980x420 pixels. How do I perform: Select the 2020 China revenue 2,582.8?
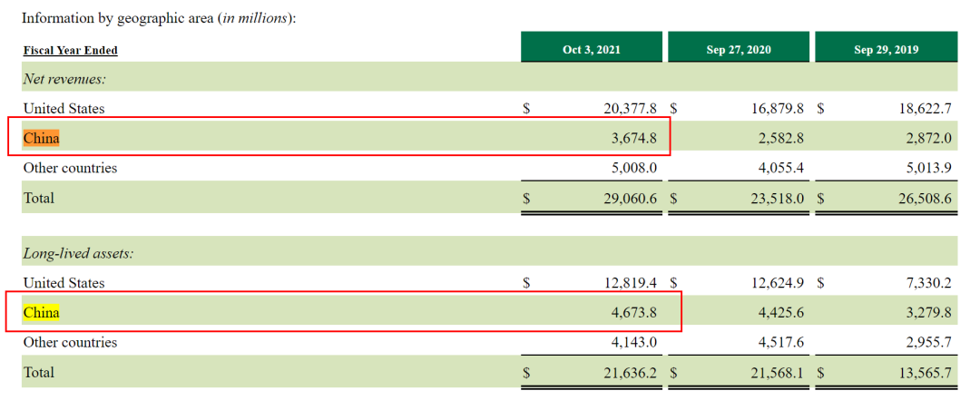click(x=780, y=138)
